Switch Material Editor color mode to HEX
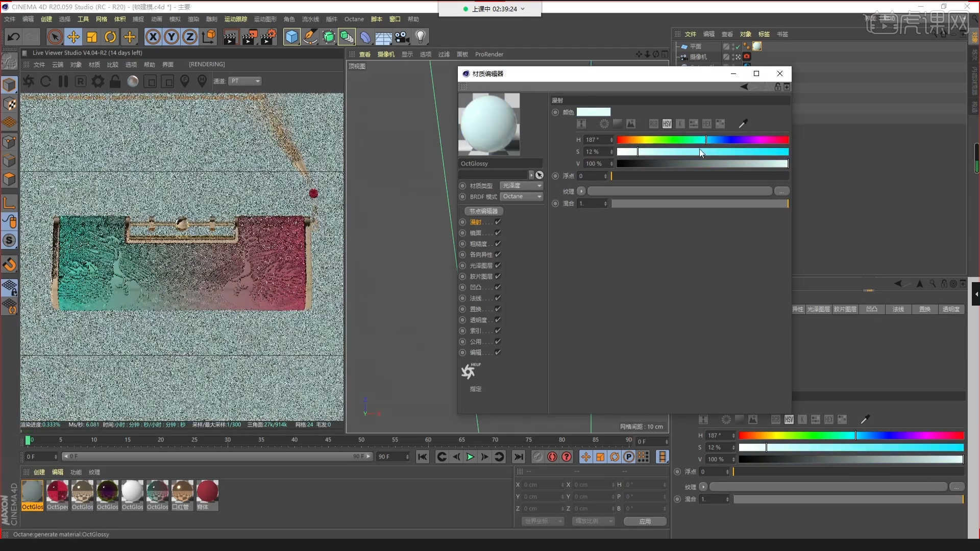 pyautogui.click(x=707, y=123)
